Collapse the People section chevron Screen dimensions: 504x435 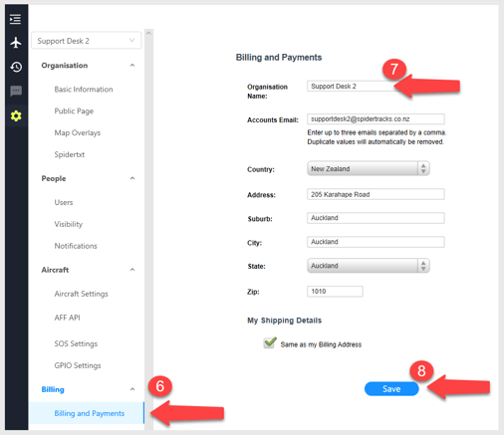132,178
